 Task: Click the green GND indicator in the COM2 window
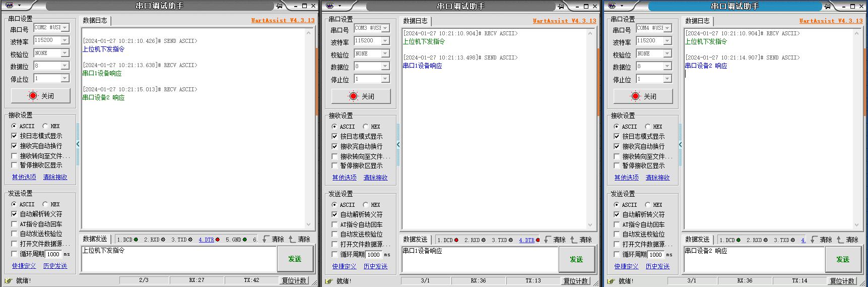245,240
